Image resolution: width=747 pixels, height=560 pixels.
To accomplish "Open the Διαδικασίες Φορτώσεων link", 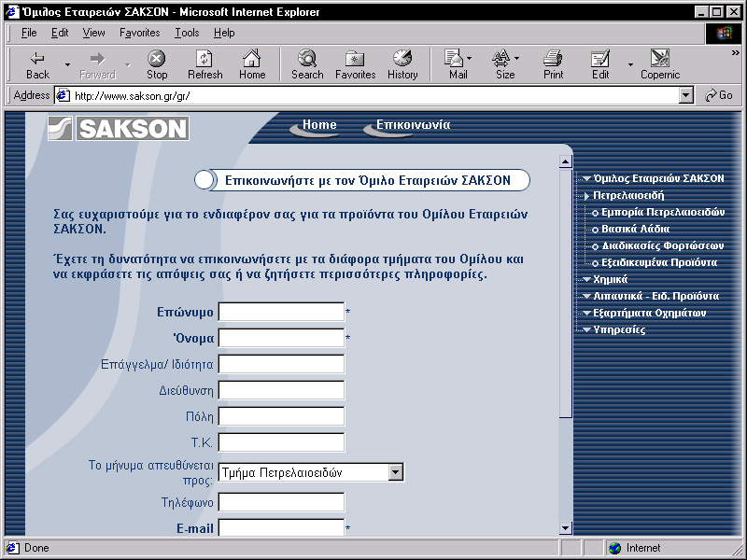I will (663, 245).
